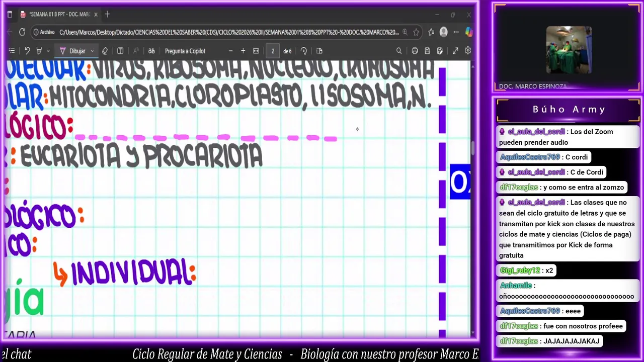Open PDF settings gear
The image size is (644, 362).
tap(468, 51)
